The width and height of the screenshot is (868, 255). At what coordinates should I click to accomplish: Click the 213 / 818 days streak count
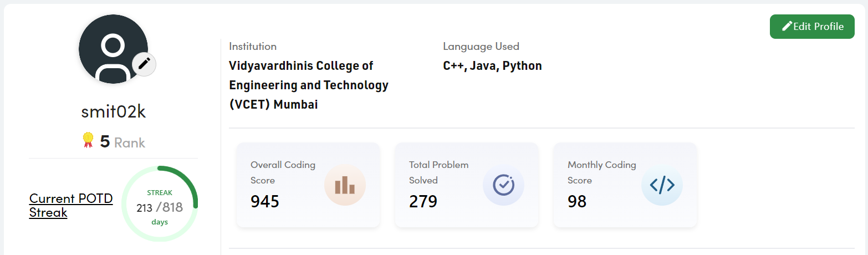pos(160,208)
